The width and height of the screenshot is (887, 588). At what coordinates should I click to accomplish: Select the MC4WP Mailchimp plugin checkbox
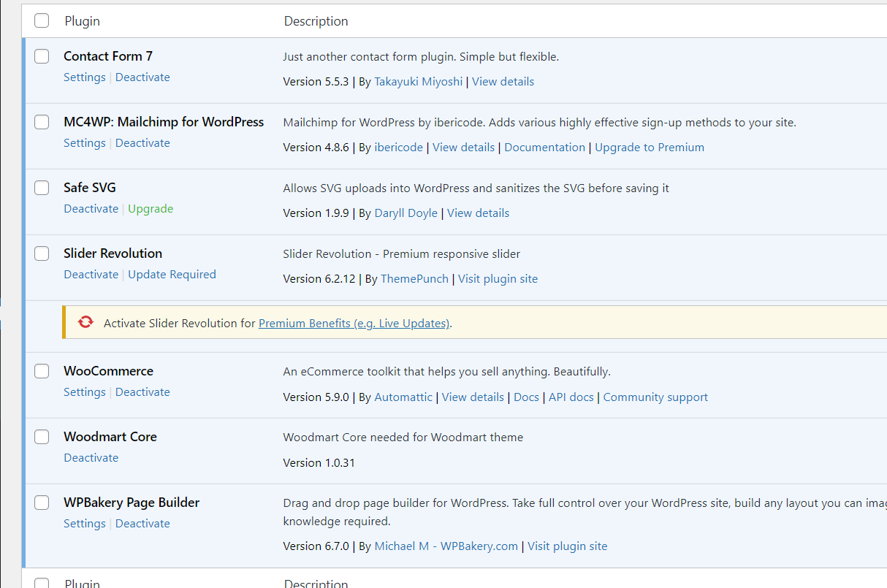(42, 122)
